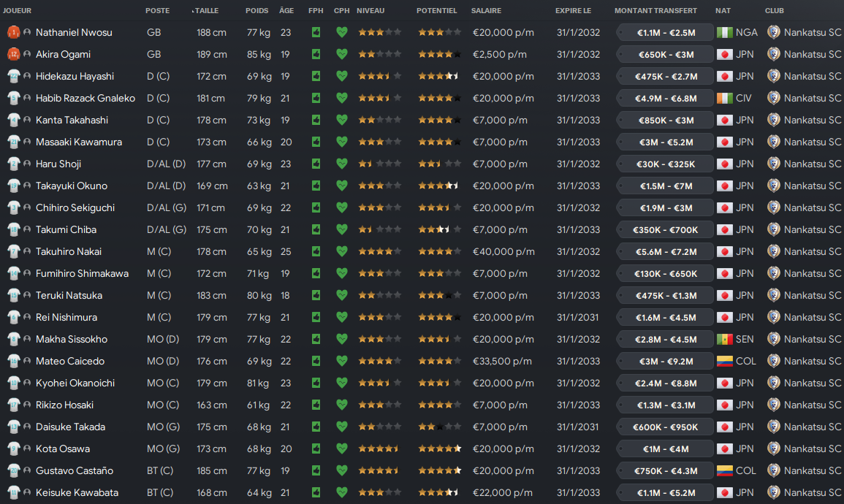Click the €30K - €325K transfer value button

665,164
